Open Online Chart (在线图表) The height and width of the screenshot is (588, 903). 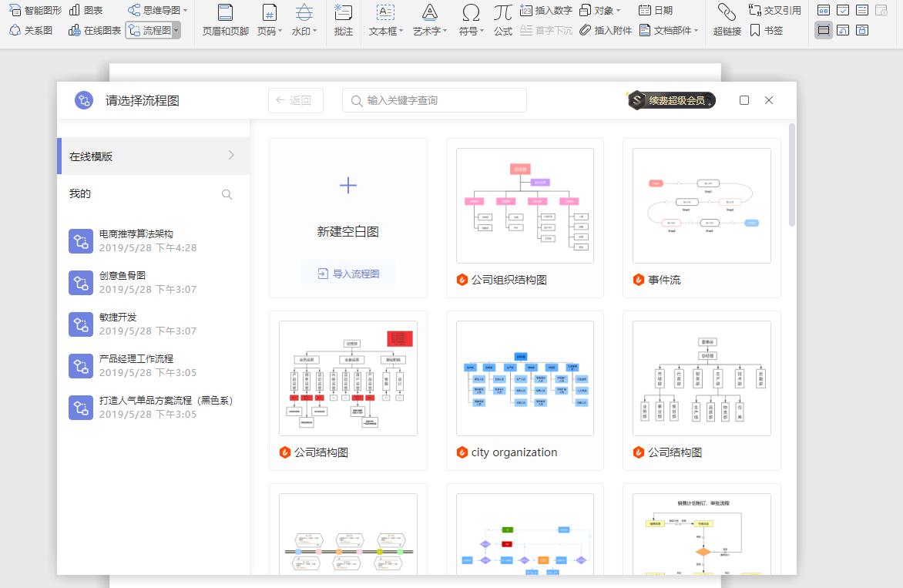95,31
